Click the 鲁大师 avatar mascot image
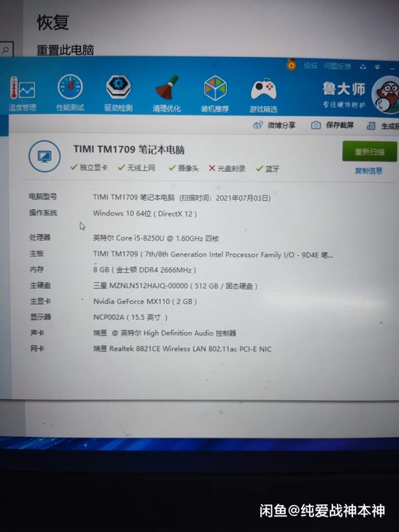The image size is (399, 532). [x=386, y=95]
